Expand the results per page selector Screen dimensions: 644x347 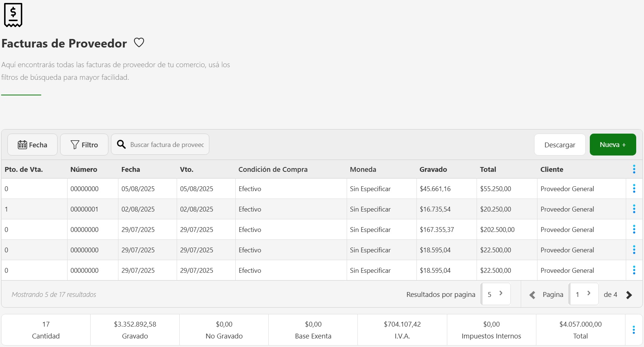click(496, 294)
